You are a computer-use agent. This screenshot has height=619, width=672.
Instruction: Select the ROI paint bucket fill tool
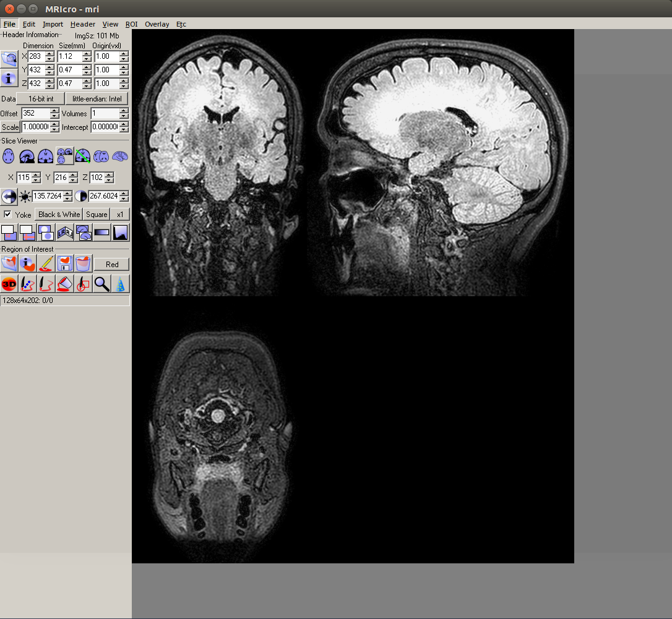64,284
